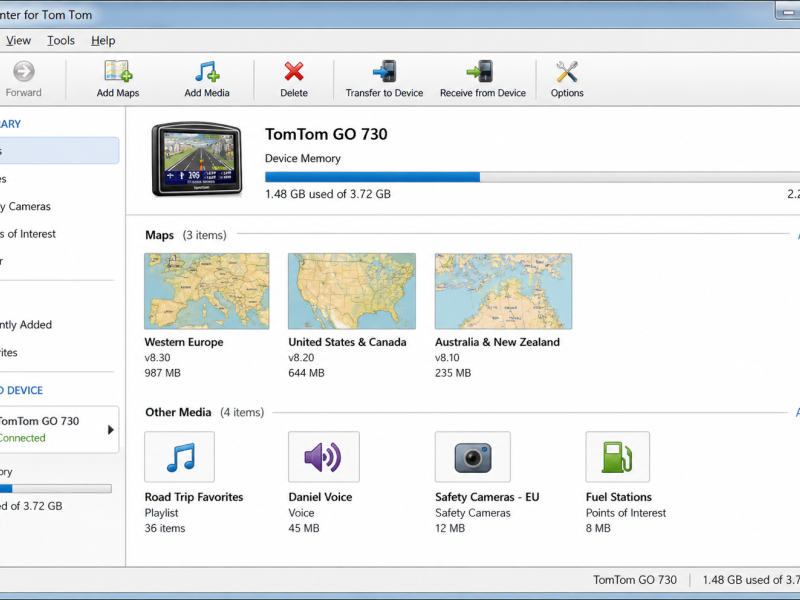Click the TomTom GO 730 heading
This screenshot has height=600, width=800.
[x=326, y=134]
